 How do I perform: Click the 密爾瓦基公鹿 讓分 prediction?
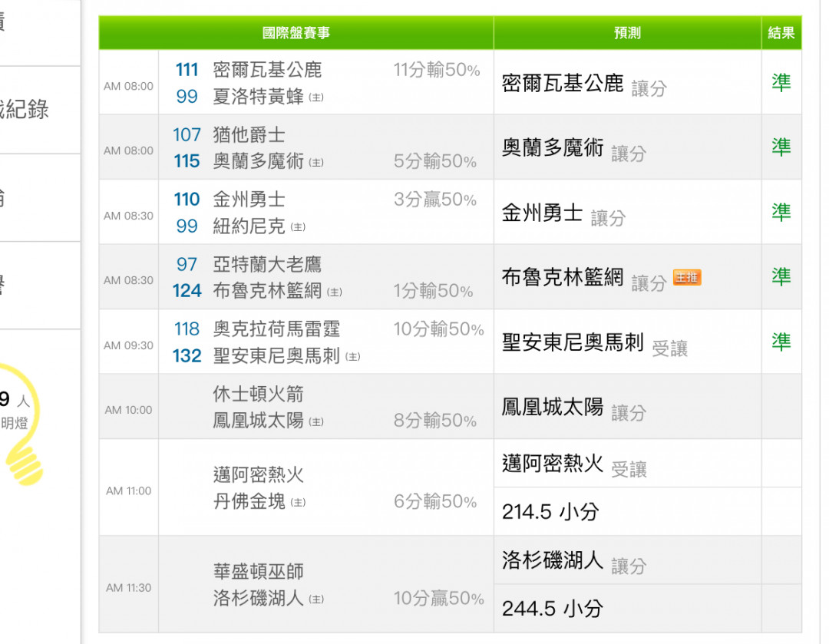(x=584, y=84)
